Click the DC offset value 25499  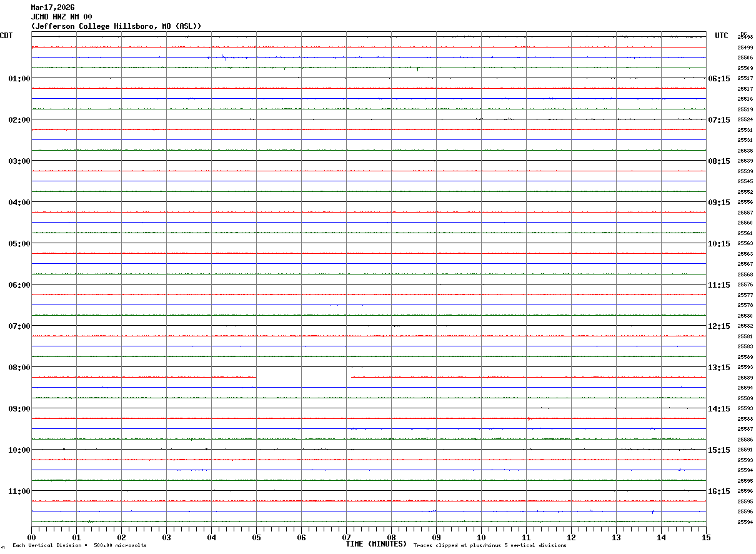pyautogui.click(x=745, y=48)
